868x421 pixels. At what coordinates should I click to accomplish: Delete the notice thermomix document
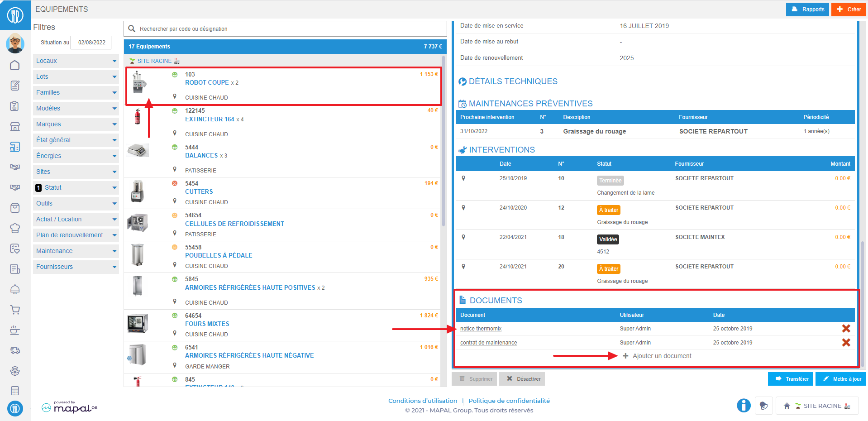click(846, 329)
